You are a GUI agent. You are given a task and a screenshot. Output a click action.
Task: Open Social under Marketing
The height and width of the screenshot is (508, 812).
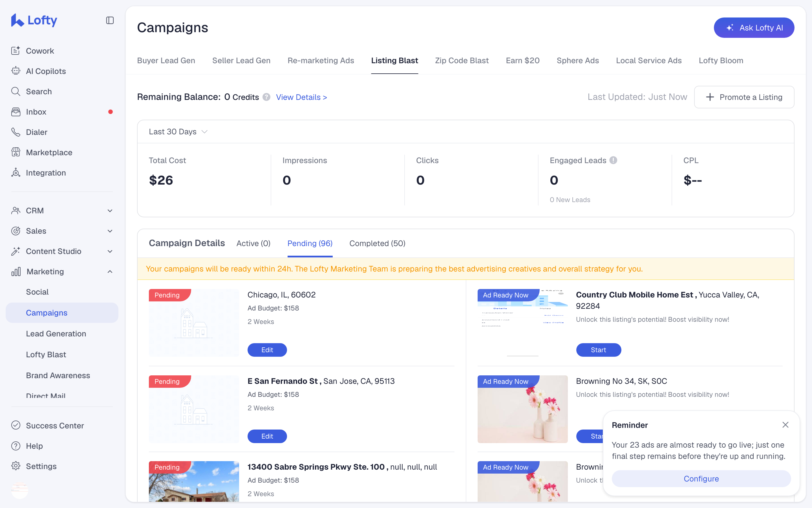(37, 292)
